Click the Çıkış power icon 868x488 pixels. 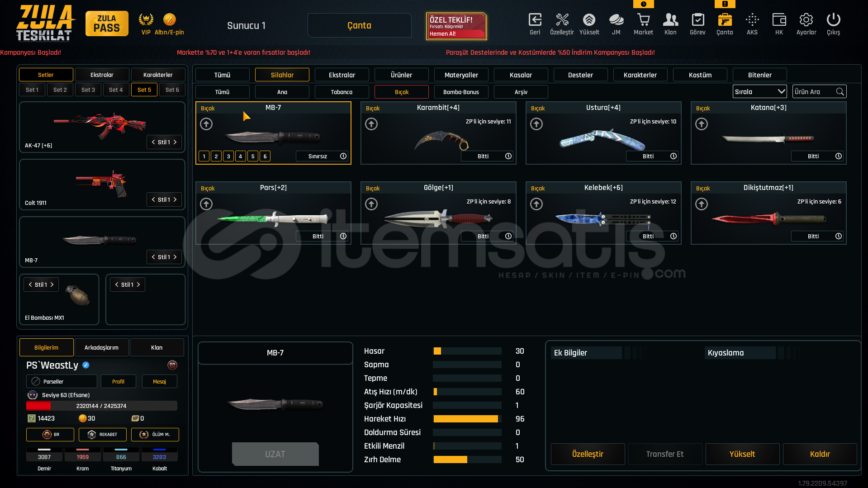833,20
